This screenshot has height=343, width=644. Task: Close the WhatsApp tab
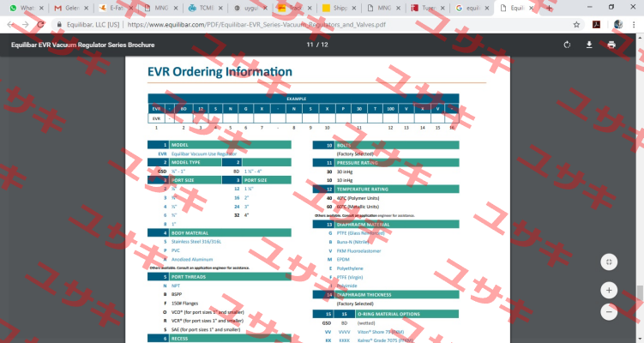click(x=41, y=8)
